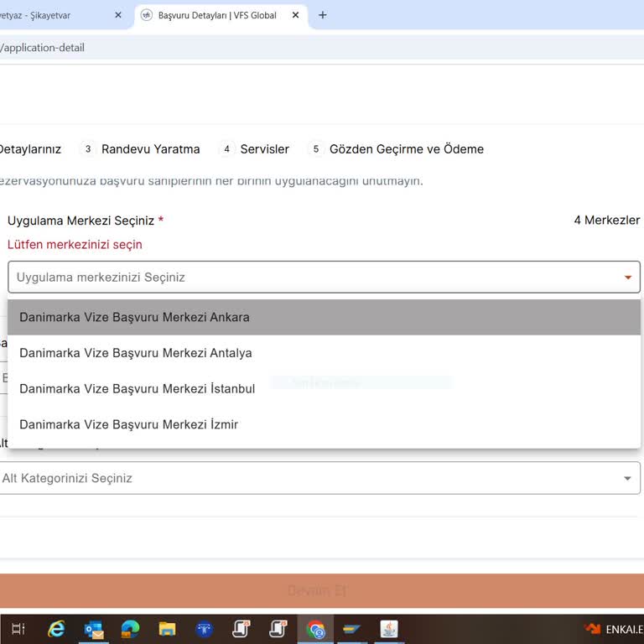Click the Chrome icon in the taskbar

point(315,629)
